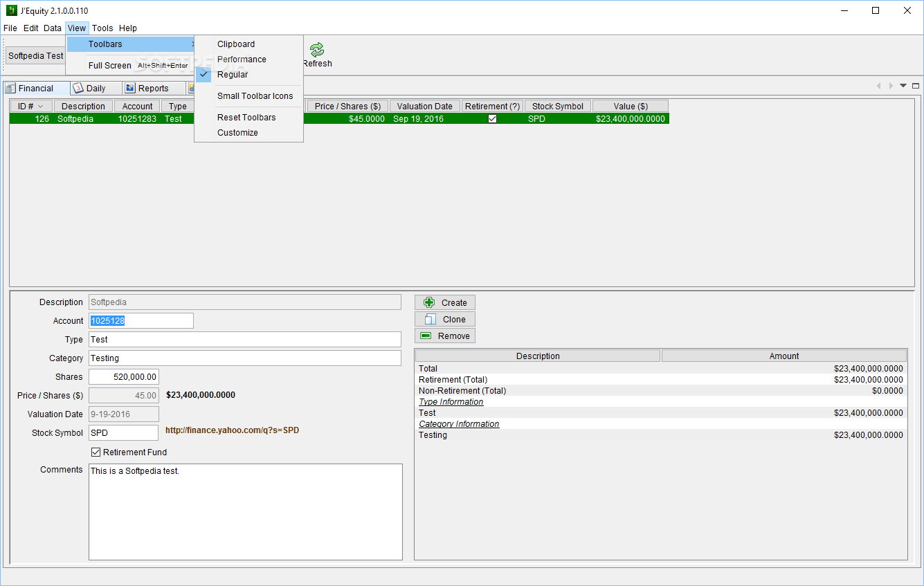
Task: Click the Type column header
Action: (178, 106)
